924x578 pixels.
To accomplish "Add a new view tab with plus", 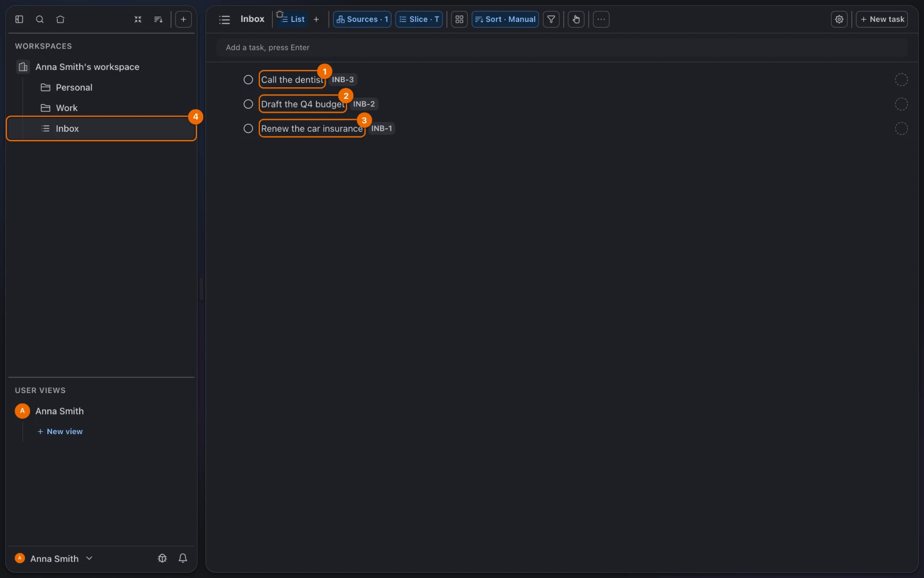I will (x=316, y=19).
